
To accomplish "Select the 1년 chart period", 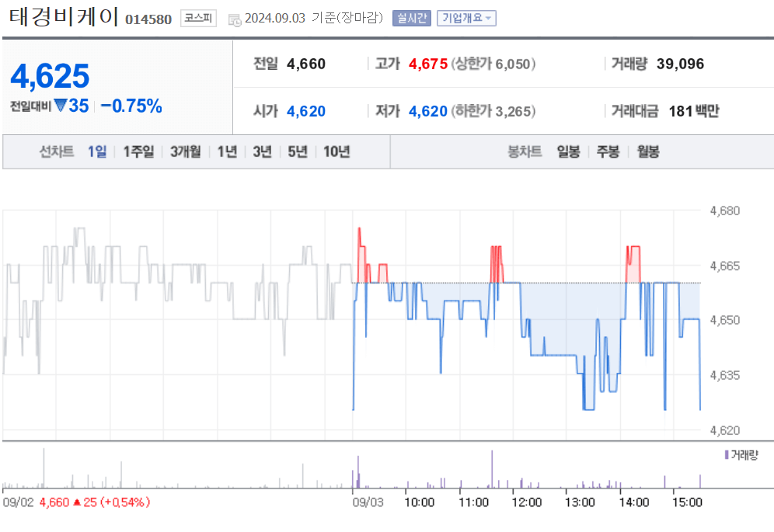I will click(x=227, y=151).
